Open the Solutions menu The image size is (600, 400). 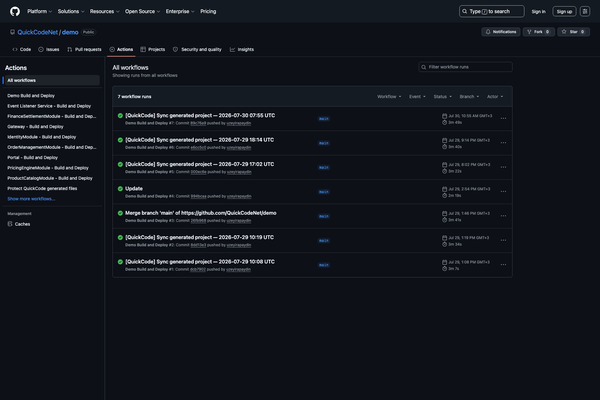click(x=71, y=11)
